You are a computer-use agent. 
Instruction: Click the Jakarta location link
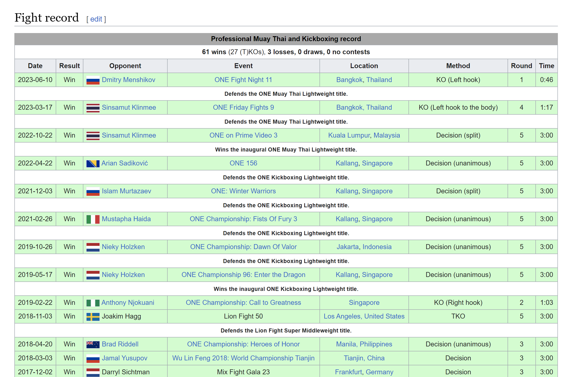click(347, 247)
